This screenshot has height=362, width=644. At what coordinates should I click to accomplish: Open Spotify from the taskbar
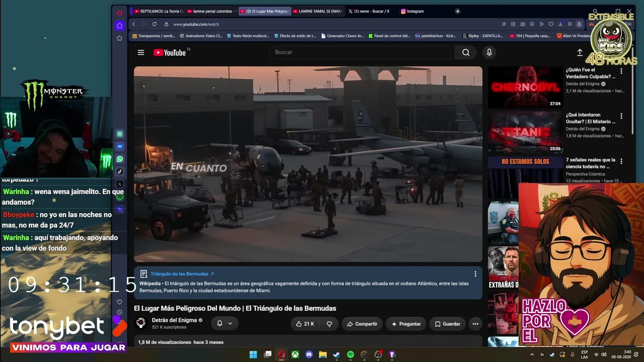point(351,354)
